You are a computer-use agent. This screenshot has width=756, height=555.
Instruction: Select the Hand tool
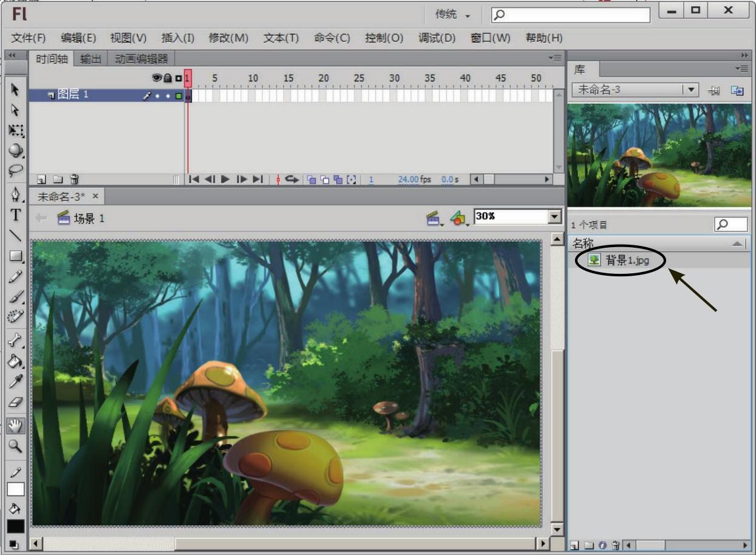coord(16,426)
